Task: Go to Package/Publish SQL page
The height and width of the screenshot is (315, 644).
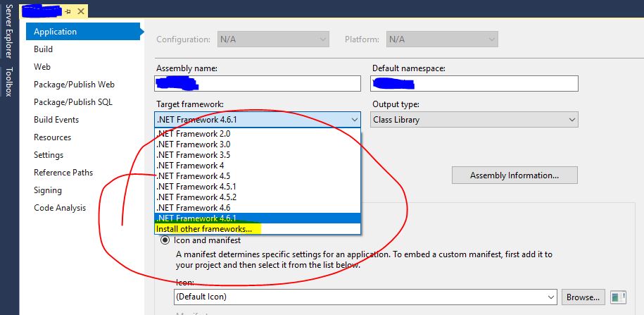Action: [72, 102]
